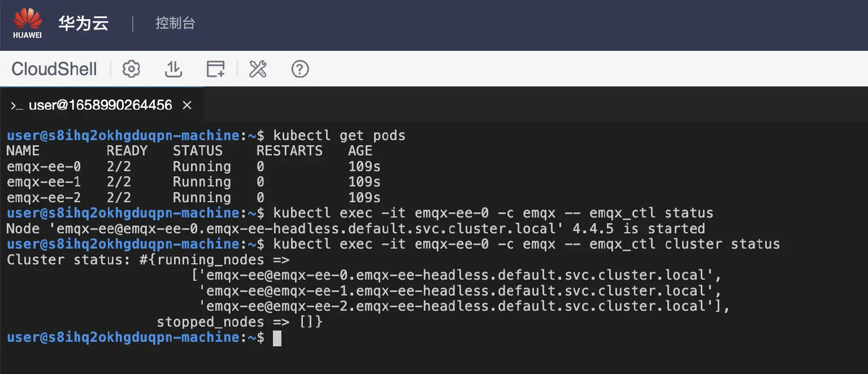Click the "stopped_nodes => []" output line
The width and height of the screenshot is (868, 374).
coord(239,322)
